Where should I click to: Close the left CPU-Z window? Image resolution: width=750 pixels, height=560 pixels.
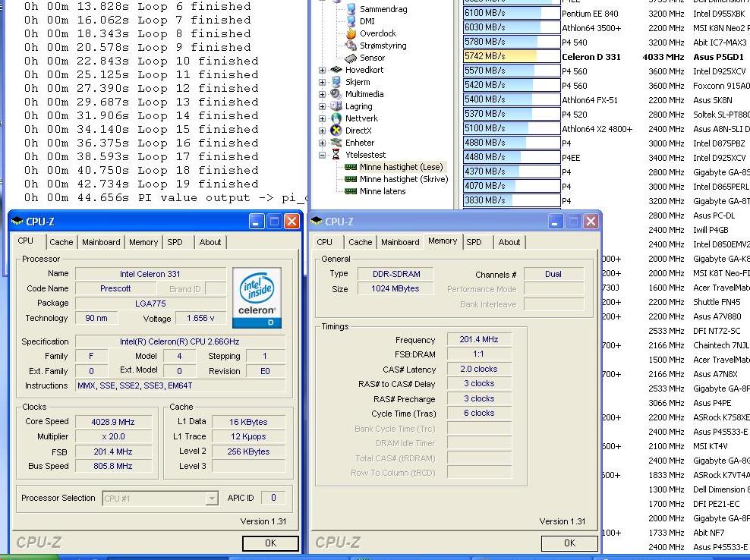pos(291,222)
